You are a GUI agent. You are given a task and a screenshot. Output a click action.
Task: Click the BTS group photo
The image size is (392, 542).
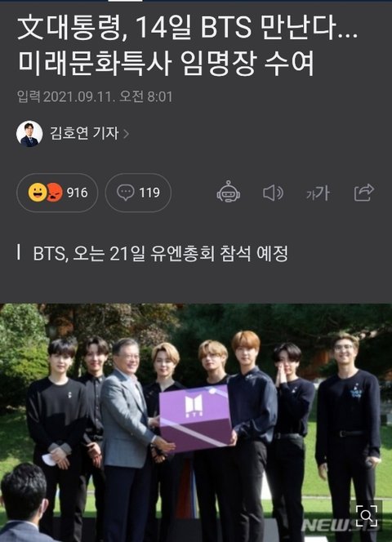point(196,423)
